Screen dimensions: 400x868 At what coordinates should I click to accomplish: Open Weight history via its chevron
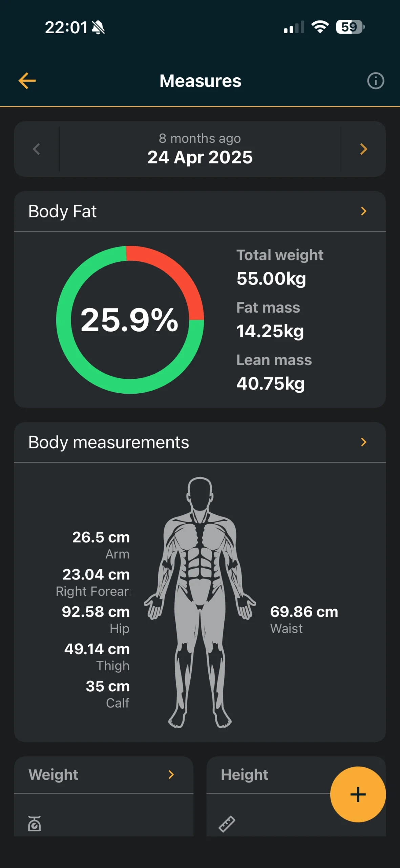click(x=171, y=774)
